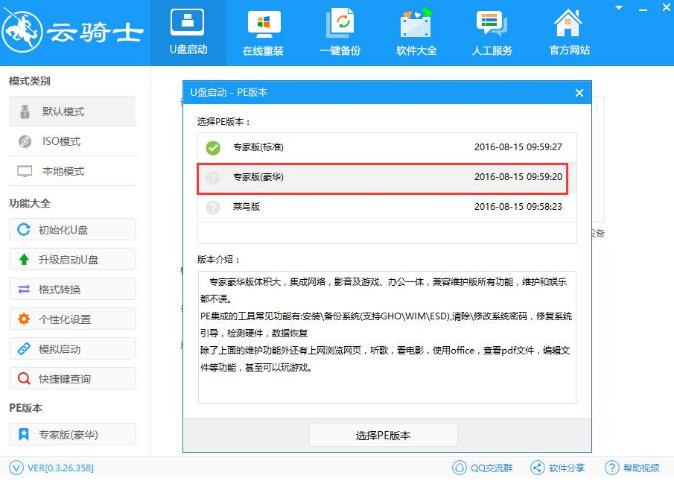The height and width of the screenshot is (485, 674).
Task: Select 本地模式 in the sidebar
Action: pos(72,171)
